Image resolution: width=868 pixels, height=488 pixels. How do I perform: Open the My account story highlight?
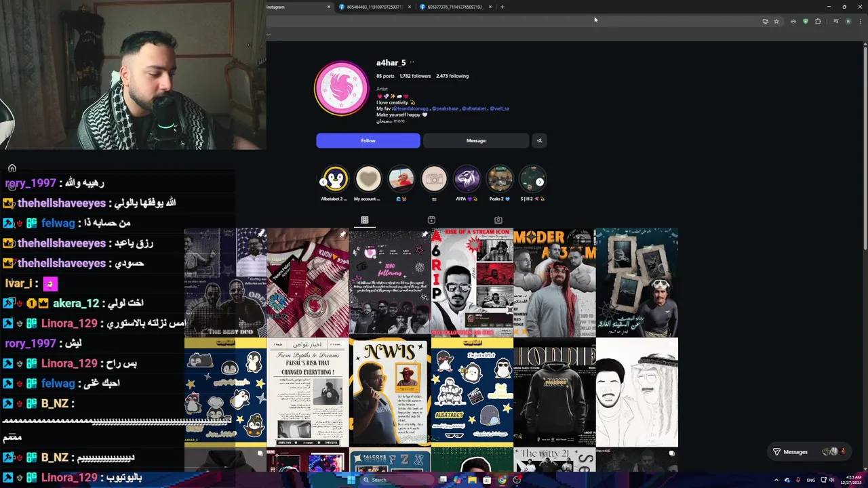click(368, 180)
